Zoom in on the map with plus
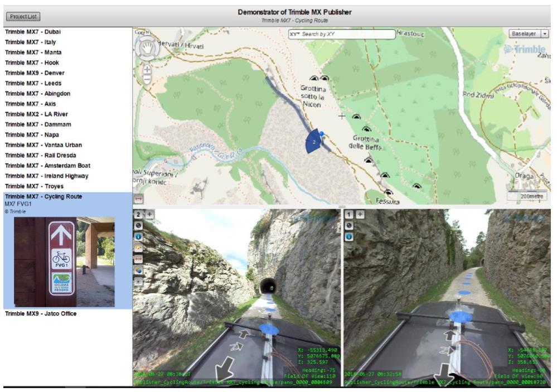 (x=147, y=70)
